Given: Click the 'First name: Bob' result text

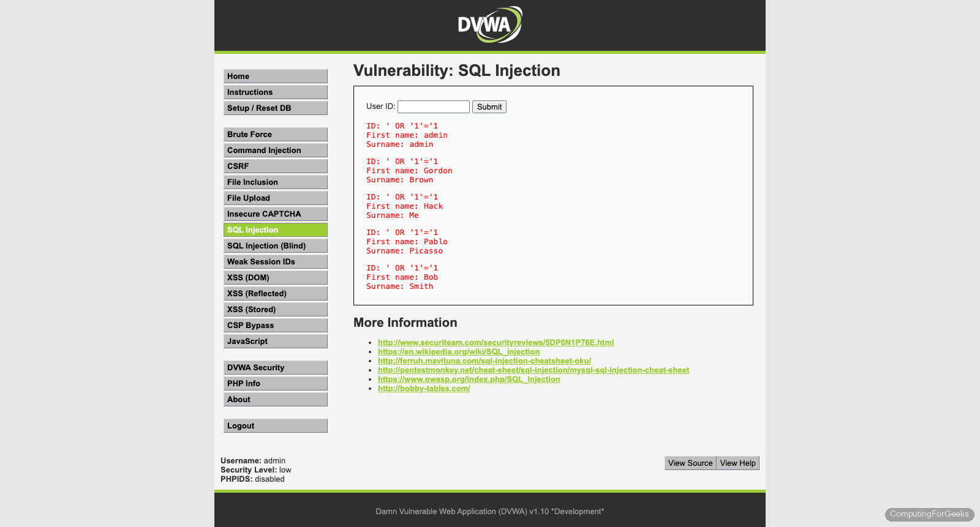Looking at the screenshot, I should click(402, 277).
